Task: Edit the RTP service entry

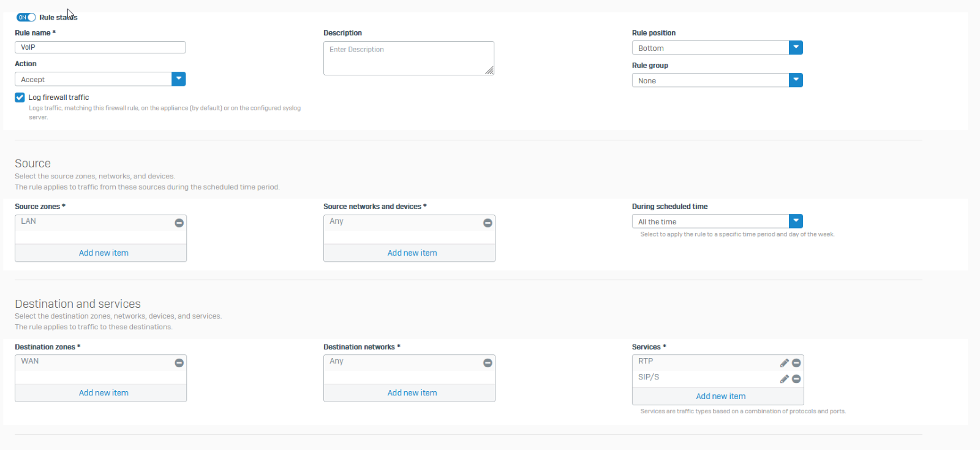Action: 784,363
